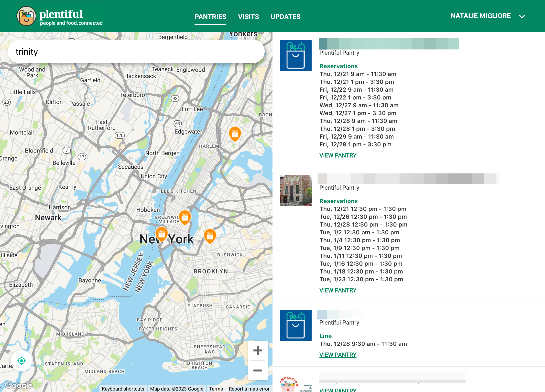Focus the pantry search field containing trinity
The width and height of the screenshot is (545, 392).
coord(136,52)
